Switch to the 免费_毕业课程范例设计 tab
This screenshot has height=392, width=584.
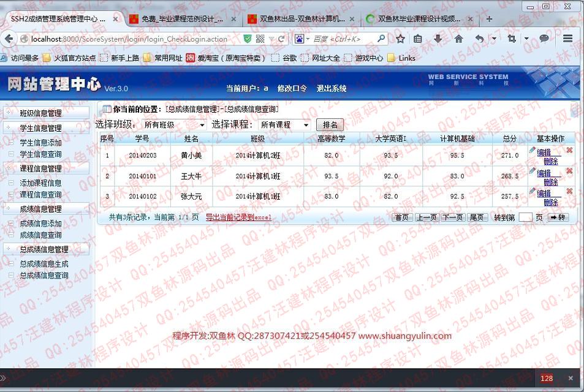coord(182,18)
